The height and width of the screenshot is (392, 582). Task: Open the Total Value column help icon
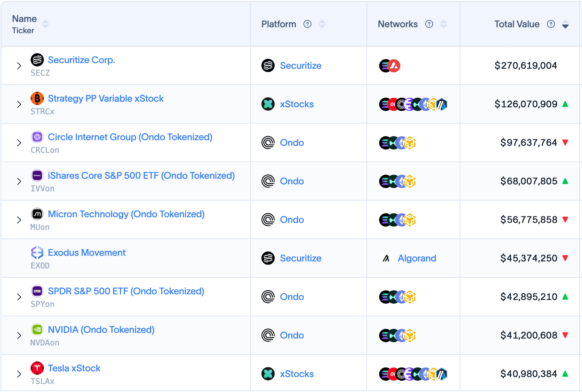(x=551, y=24)
